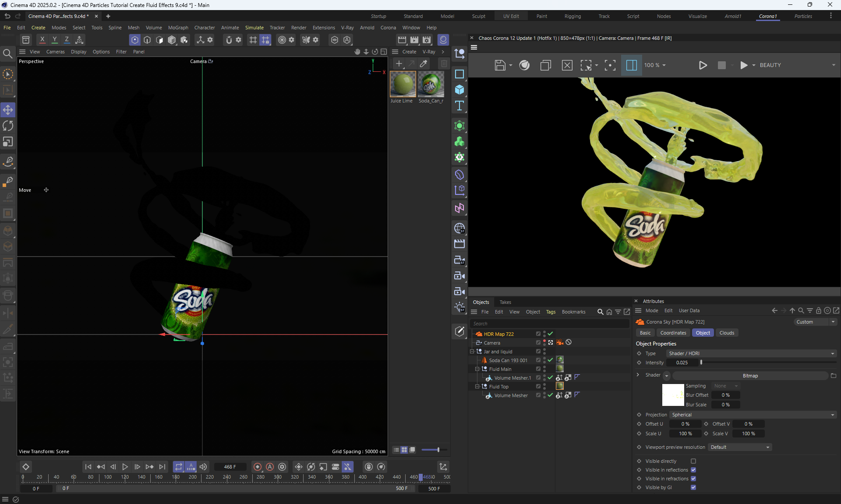Screen dimensions: 841x504
Task: Select the Juice Lime material thumbnail
Action: coord(402,84)
